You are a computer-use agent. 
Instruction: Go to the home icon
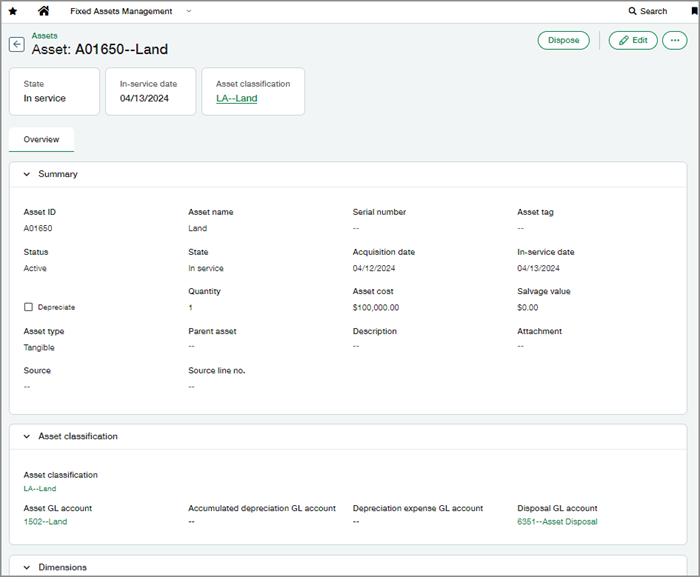pyautogui.click(x=43, y=11)
